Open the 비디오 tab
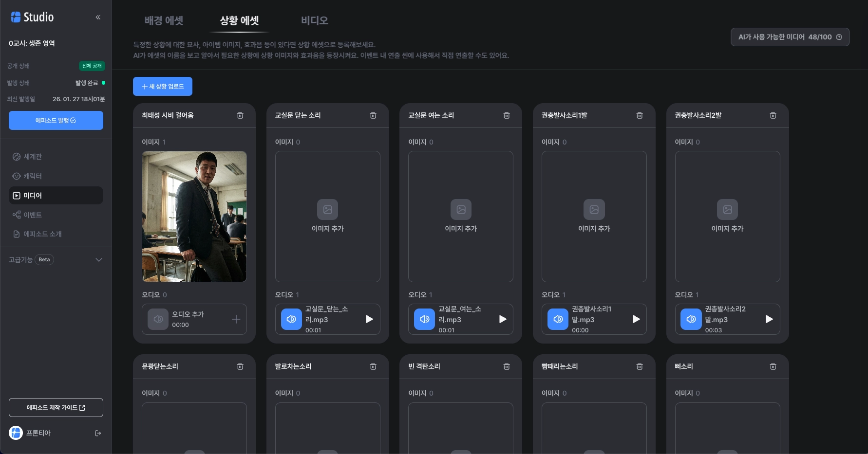This screenshot has width=868, height=454. 315,20
